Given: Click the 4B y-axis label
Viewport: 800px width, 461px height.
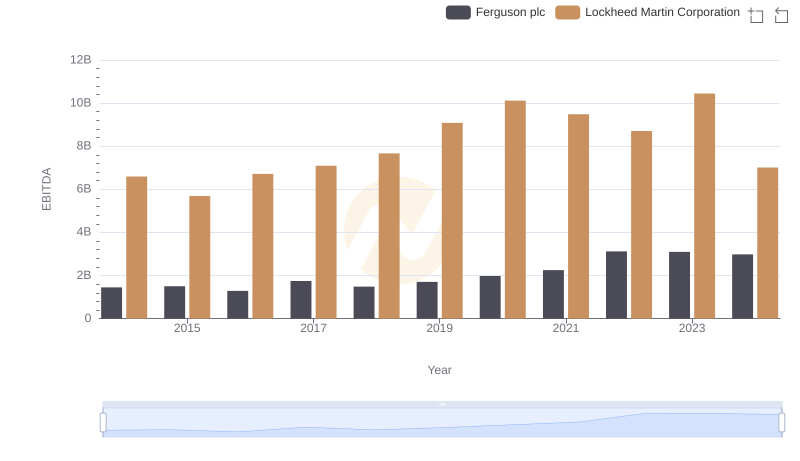Looking at the screenshot, I should 84,232.
